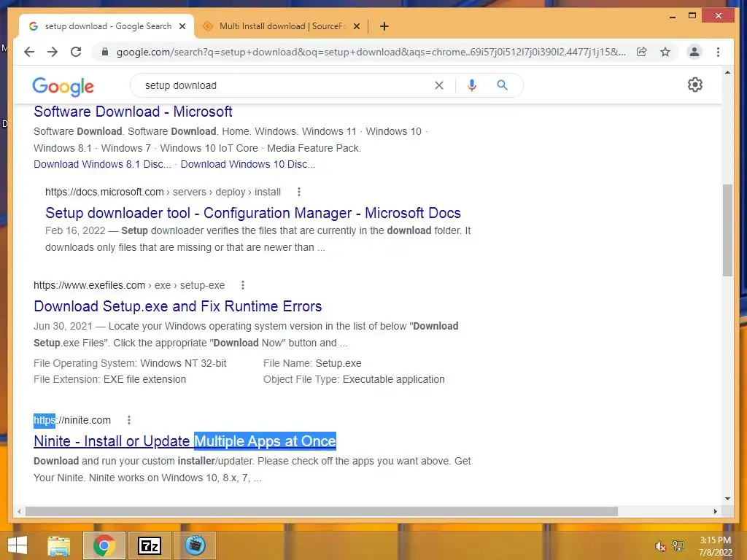Open a new browser tab
The width and height of the screenshot is (747, 560).
(384, 26)
